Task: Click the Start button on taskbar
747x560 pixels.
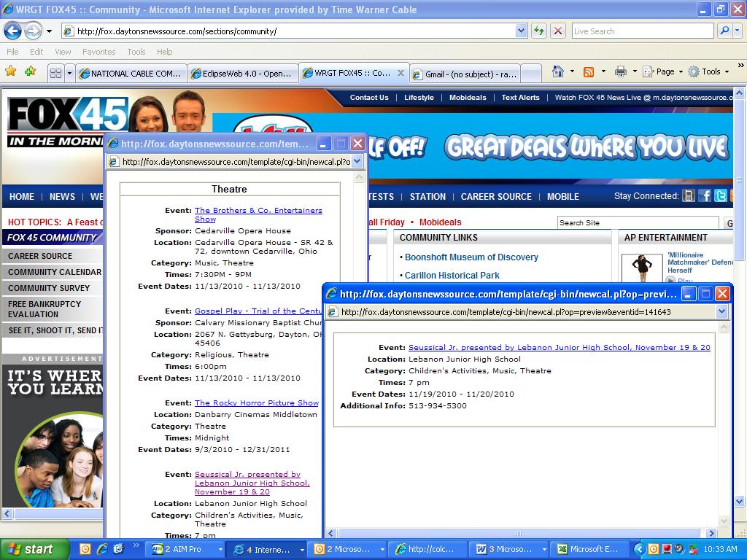Action: [x=34, y=550]
